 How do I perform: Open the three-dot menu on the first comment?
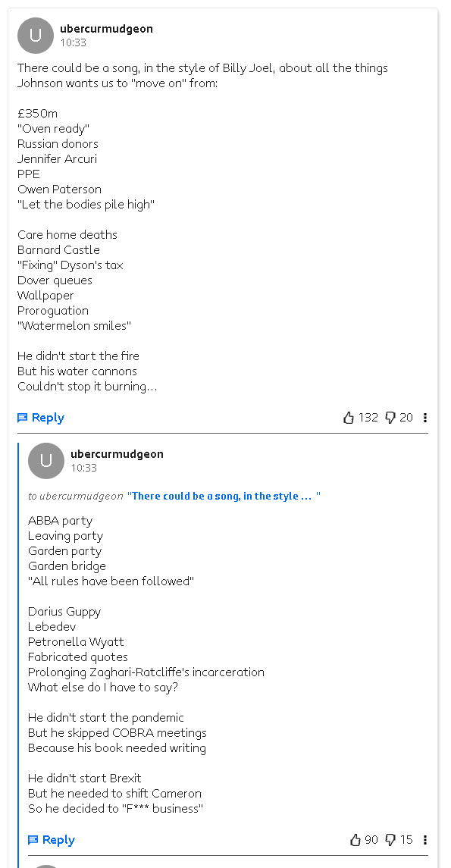coord(425,417)
